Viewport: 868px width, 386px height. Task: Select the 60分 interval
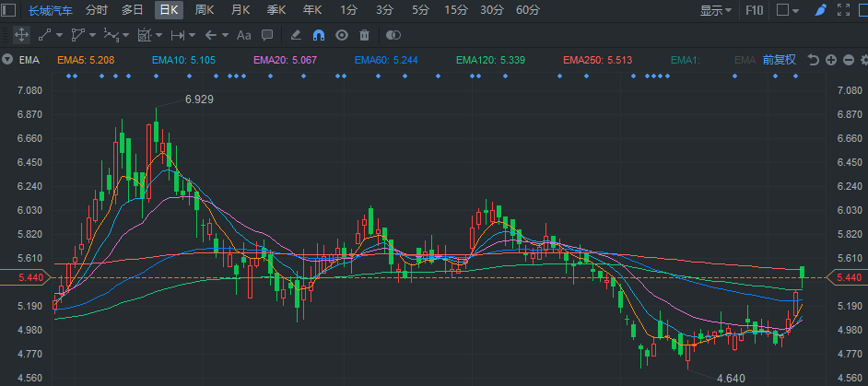pyautogui.click(x=528, y=10)
